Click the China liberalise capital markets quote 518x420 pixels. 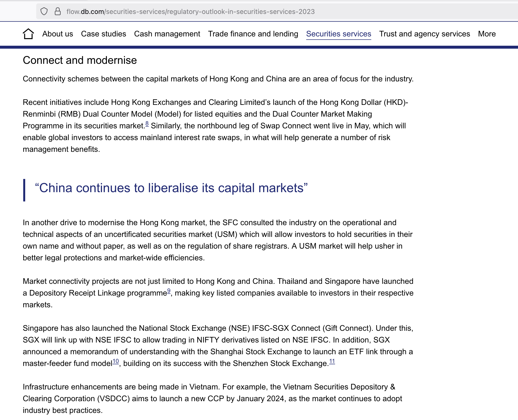click(171, 188)
